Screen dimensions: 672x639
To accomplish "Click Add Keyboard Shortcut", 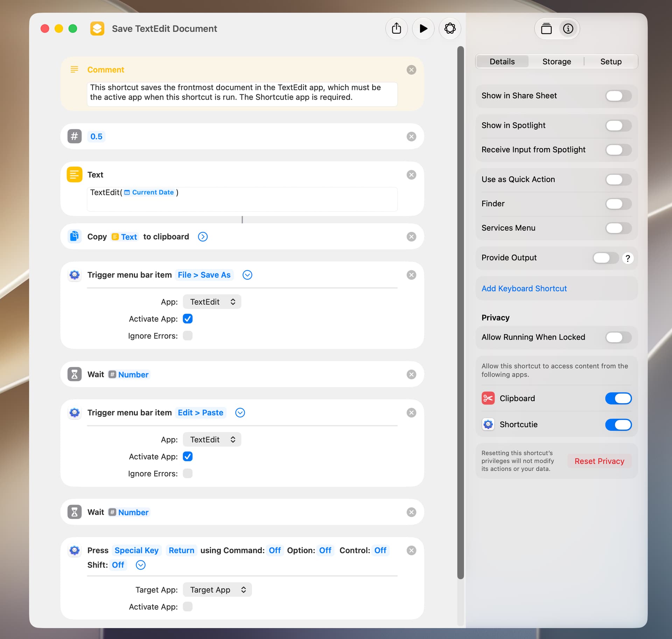I will pos(524,289).
